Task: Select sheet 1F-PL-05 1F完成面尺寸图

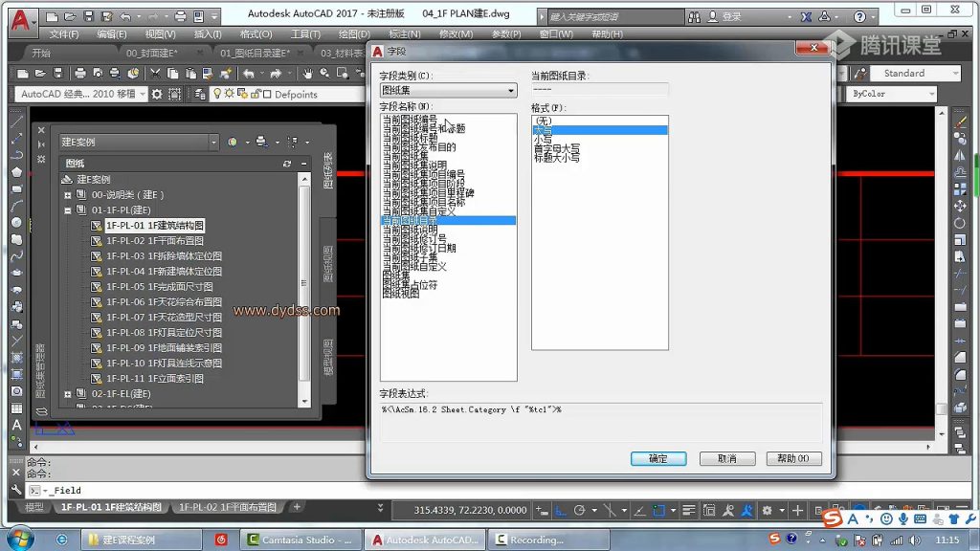Action: [160, 287]
